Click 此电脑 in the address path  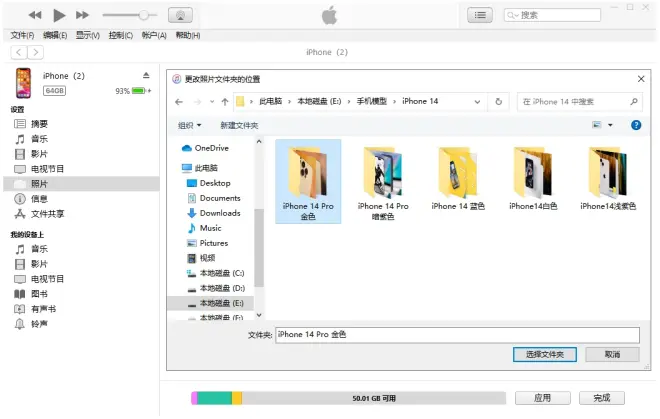270,101
